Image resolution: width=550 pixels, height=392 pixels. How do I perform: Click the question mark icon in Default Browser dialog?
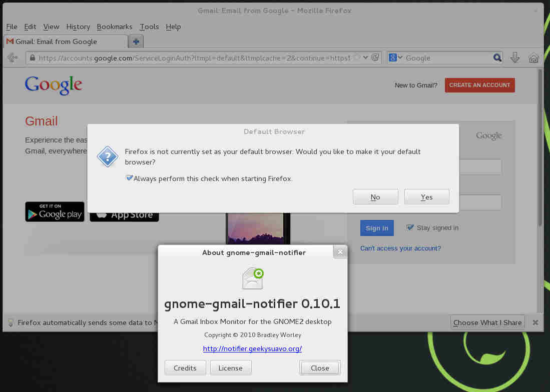coord(107,156)
